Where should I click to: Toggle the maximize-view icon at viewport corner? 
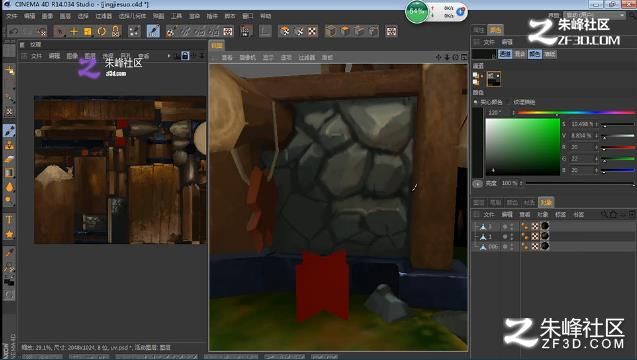click(464, 57)
